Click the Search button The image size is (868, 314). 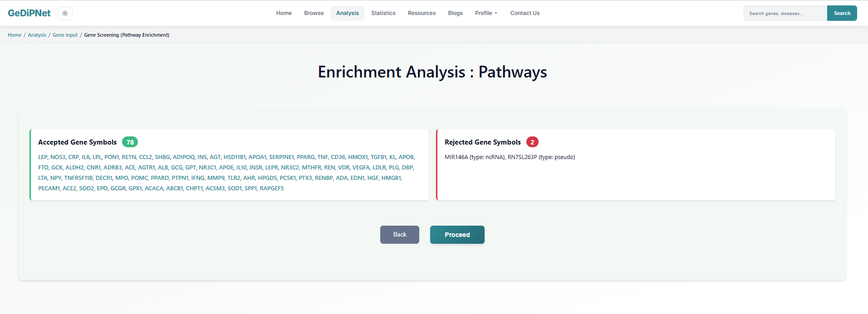(842, 13)
